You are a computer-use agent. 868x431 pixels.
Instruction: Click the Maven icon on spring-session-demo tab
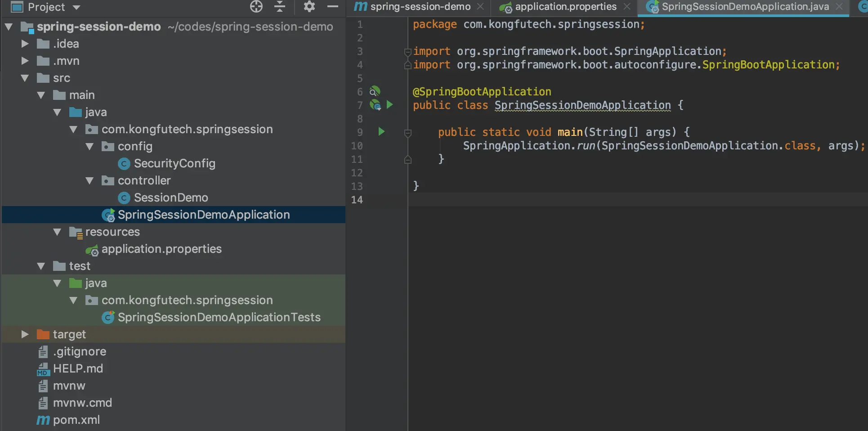pyautogui.click(x=361, y=6)
